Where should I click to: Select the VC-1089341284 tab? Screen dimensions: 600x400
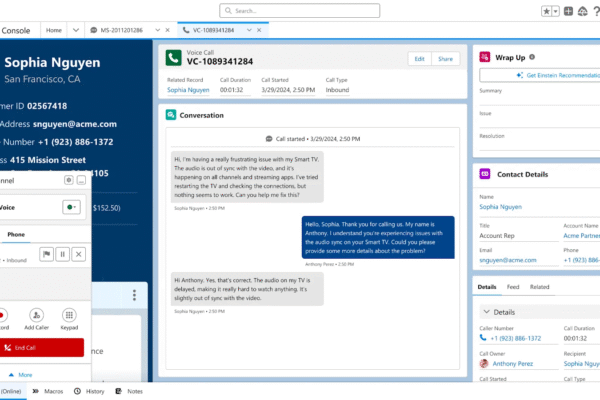(x=213, y=30)
